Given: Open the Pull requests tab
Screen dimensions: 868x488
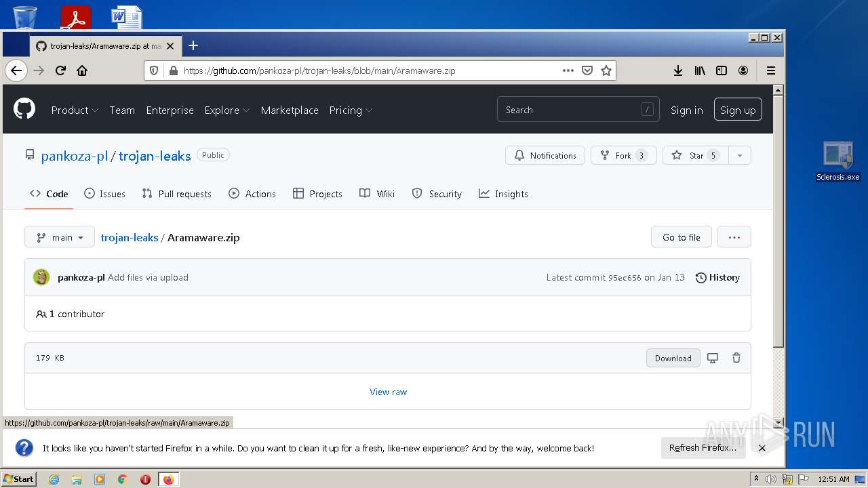Looking at the screenshot, I should pos(176,194).
